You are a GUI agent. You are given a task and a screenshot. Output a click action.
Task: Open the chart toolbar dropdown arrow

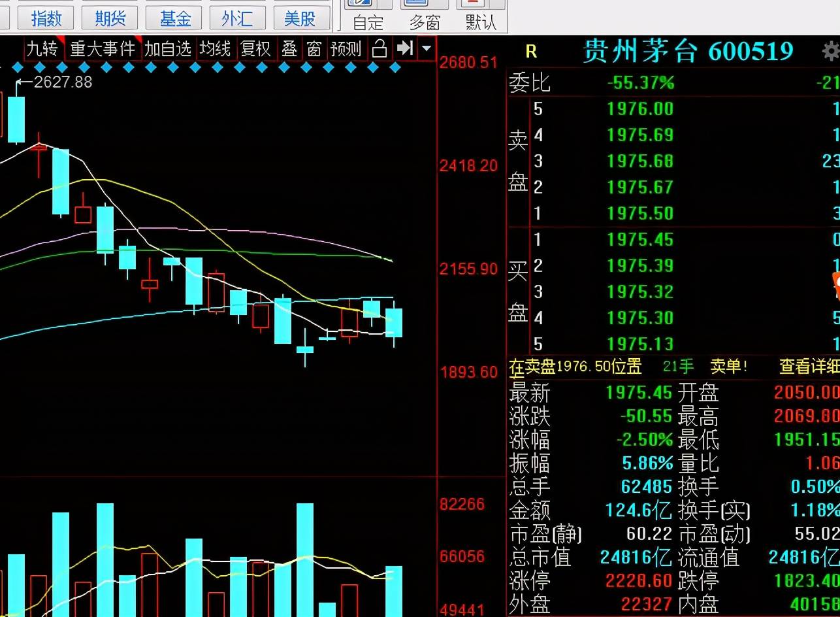[427, 48]
